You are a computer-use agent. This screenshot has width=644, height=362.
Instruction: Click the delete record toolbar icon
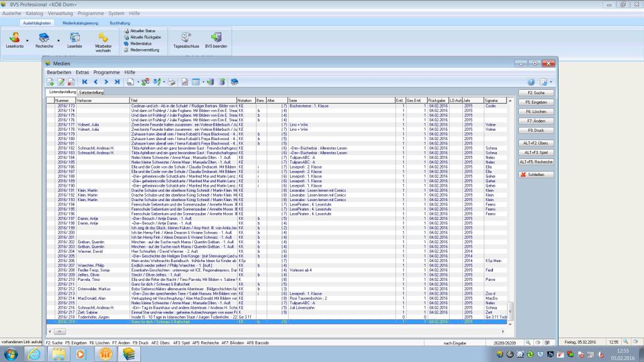point(71,82)
